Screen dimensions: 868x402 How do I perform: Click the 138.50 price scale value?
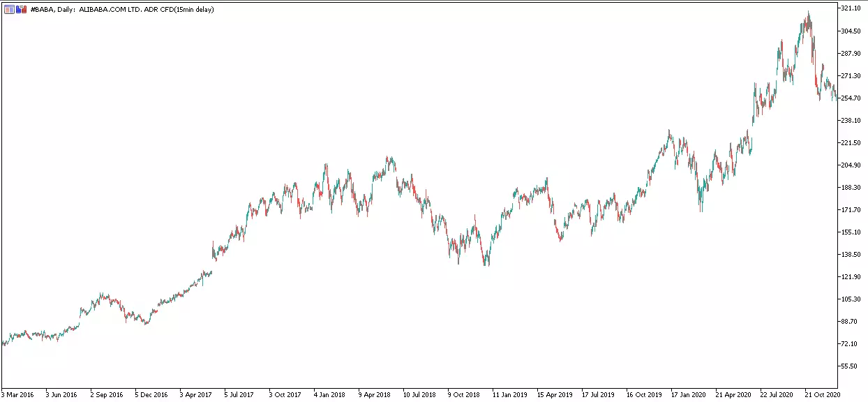[x=850, y=255]
